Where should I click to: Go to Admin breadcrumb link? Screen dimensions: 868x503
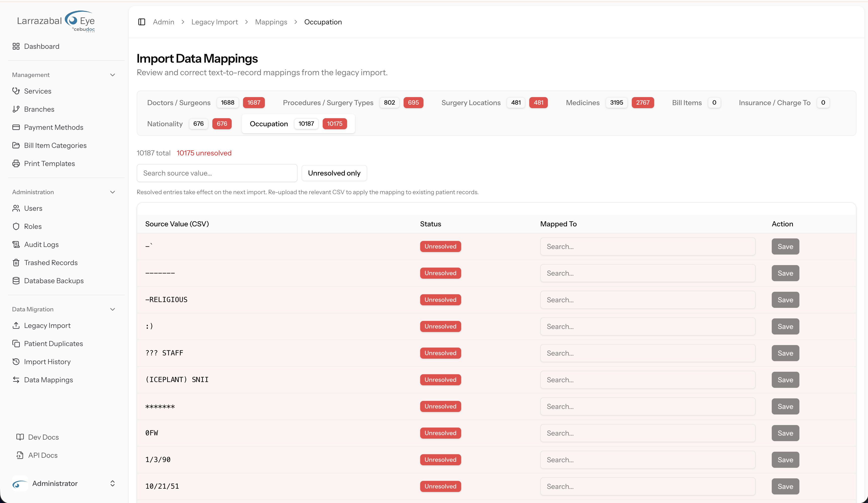click(164, 22)
